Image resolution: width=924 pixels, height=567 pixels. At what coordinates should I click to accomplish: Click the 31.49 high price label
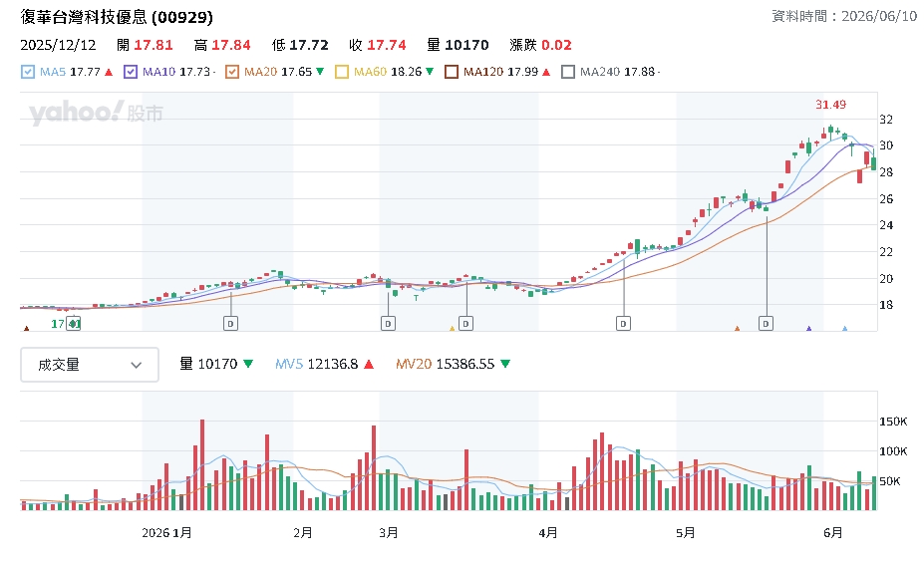(x=831, y=105)
